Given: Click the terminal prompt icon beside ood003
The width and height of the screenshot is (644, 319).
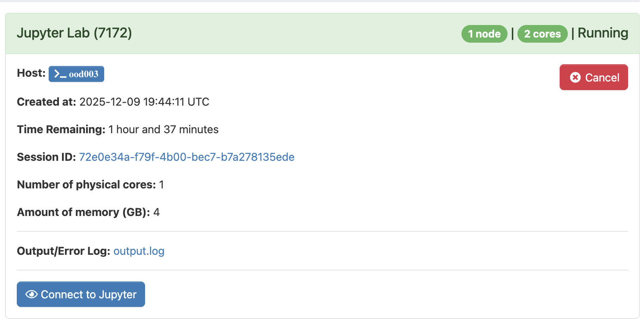Looking at the screenshot, I should point(60,74).
